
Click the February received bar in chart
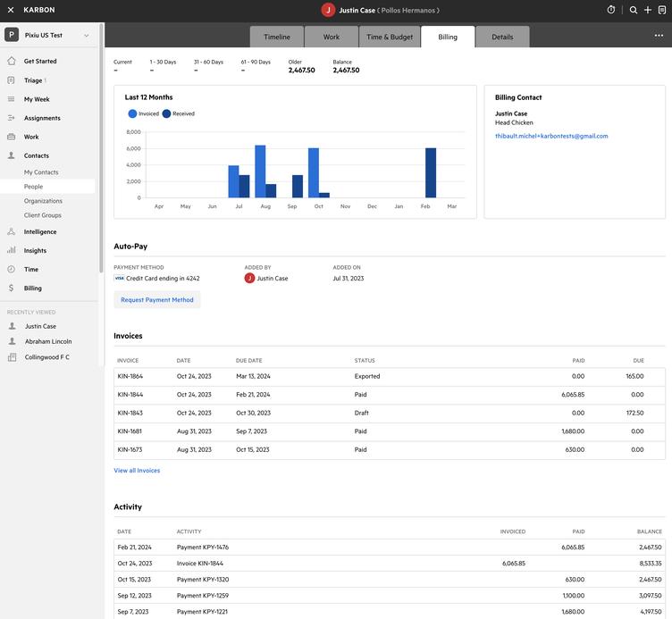(431, 172)
